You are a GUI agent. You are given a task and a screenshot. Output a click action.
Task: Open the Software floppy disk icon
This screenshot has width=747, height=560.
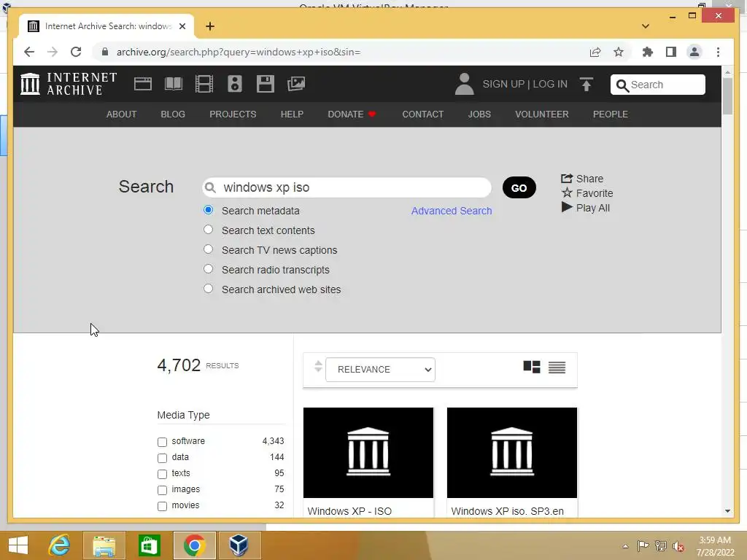pyautogui.click(x=266, y=84)
